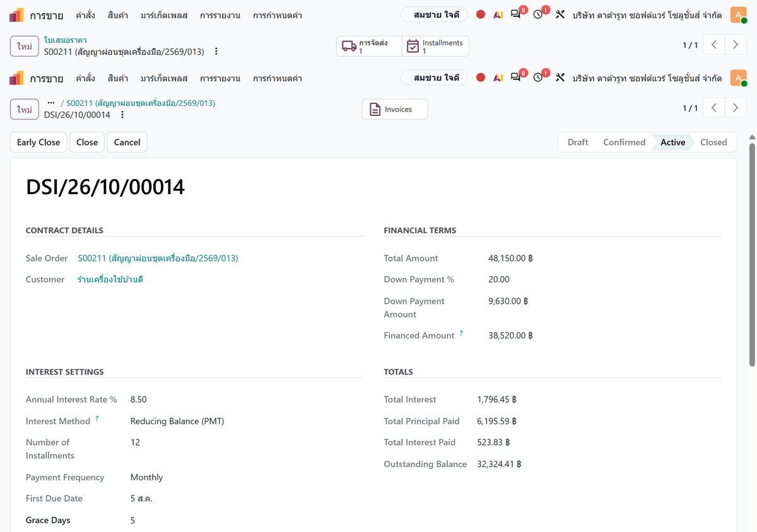Show help tooltip for Financed Amount
Image resolution: width=757 pixels, height=532 pixels.
click(461, 333)
